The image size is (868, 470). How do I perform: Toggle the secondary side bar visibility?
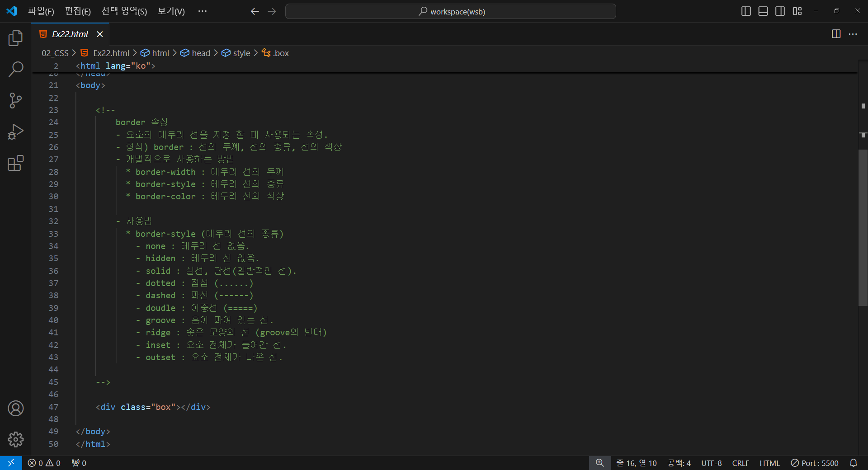[x=780, y=11]
